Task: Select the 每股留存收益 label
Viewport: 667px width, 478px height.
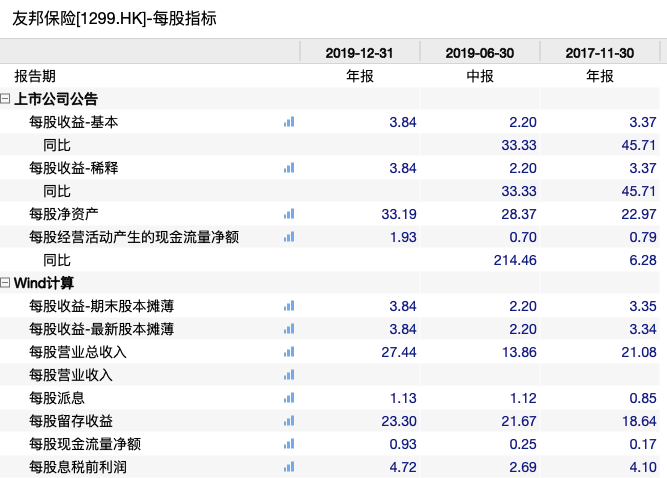Action: coord(71,421)
